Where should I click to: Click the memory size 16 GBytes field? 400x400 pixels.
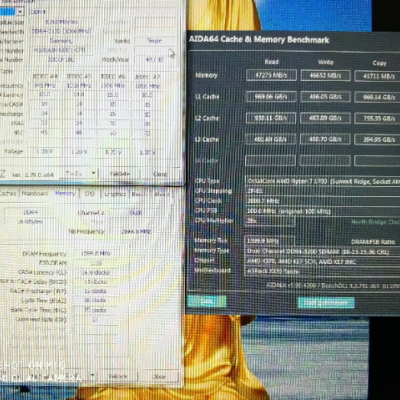coord(30,222)
